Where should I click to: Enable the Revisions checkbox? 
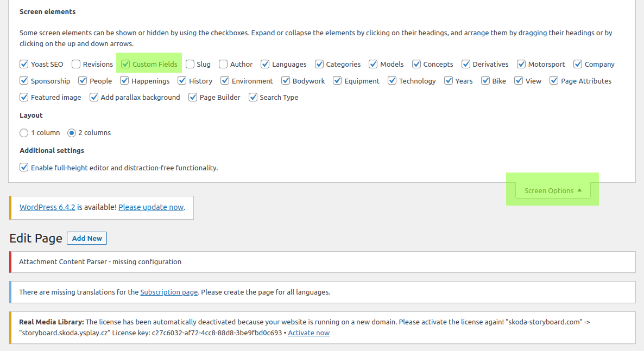76,64
